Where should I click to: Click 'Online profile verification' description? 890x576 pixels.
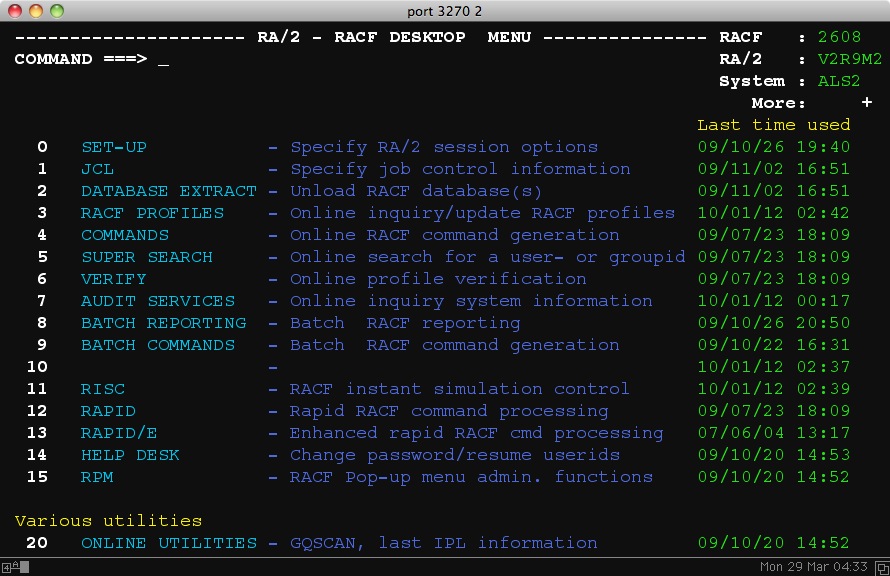coord(438,279)
